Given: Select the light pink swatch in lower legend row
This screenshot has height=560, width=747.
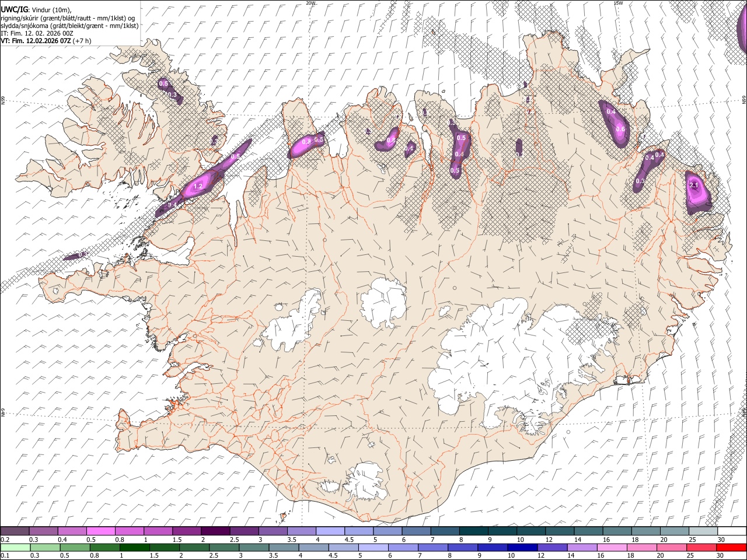Looking at the screenshot, I should click(612, 548).
